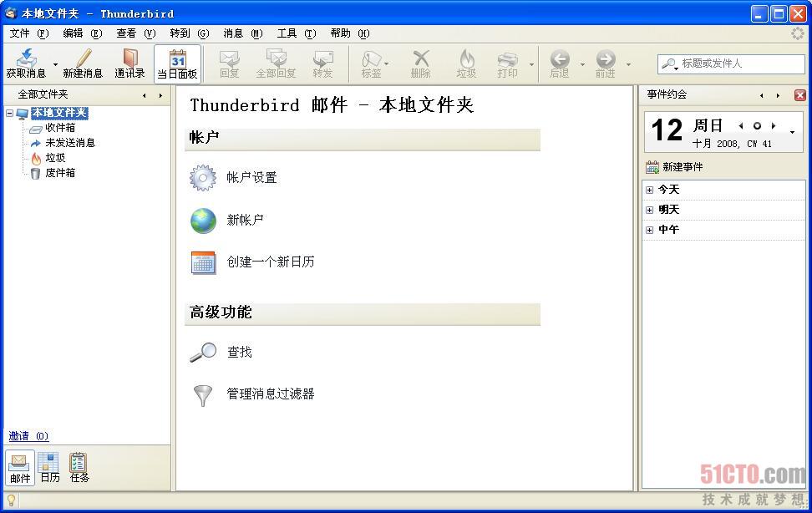Open the 创建一个新日历 link

point(271,262)
